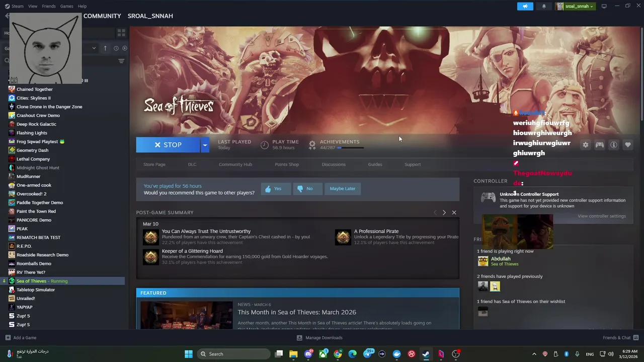Open the View menu
Viewport: 644px width, 362px height.
33,6
